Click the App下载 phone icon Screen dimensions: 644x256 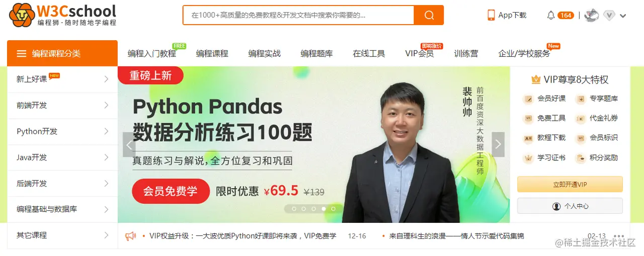point(491,15)
